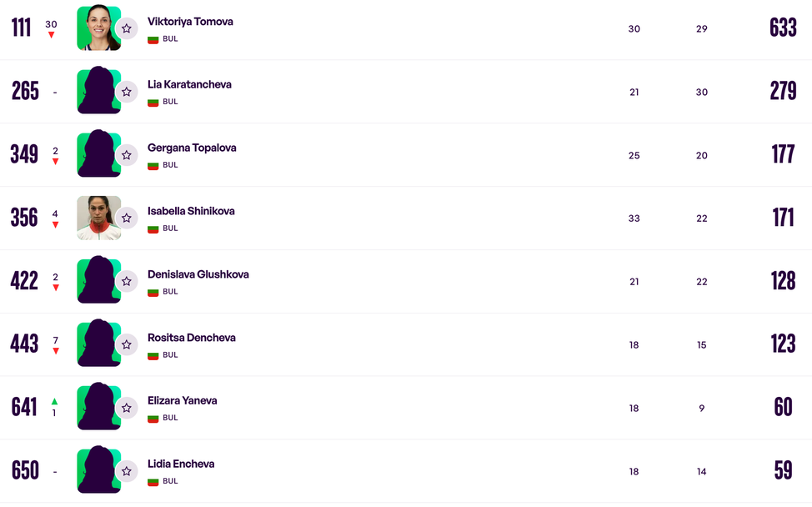Click star icon next to Lia Karatancheva
Image resolution: width=812 pixels, height=507 pixels.
click(x=127, y=92)
